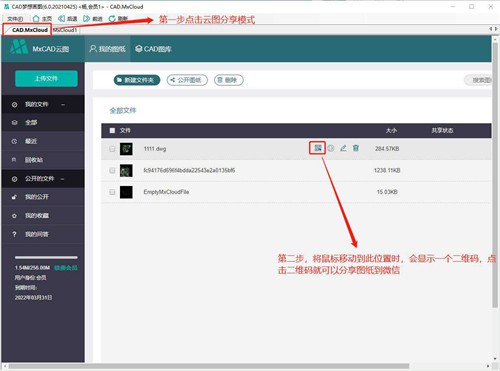Click the app icon in the title bar
Screen dimensions: 500x371
pyautogui.click(x=6, y=6)
